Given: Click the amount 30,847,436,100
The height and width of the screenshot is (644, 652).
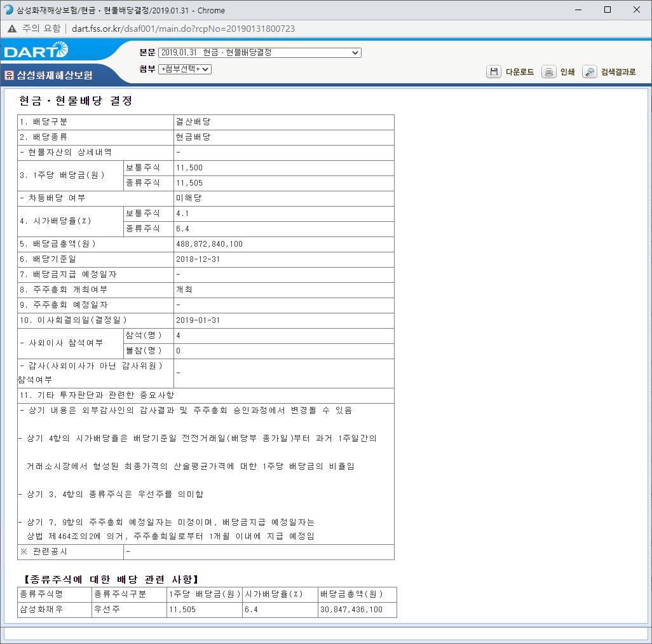Looking at the screenshot, I should pyautogui.click(x=351, y=610).
